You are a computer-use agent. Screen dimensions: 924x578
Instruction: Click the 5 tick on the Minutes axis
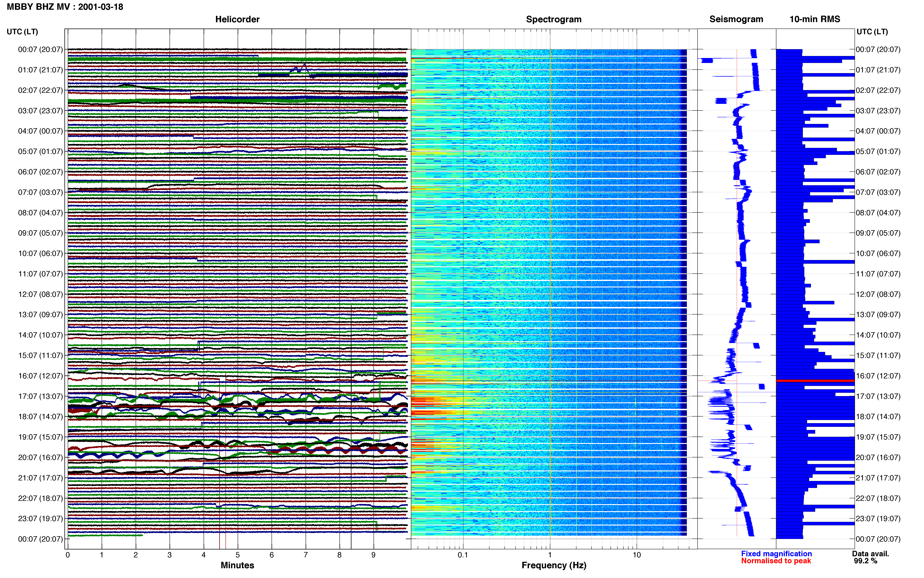[x=238, y=555]
